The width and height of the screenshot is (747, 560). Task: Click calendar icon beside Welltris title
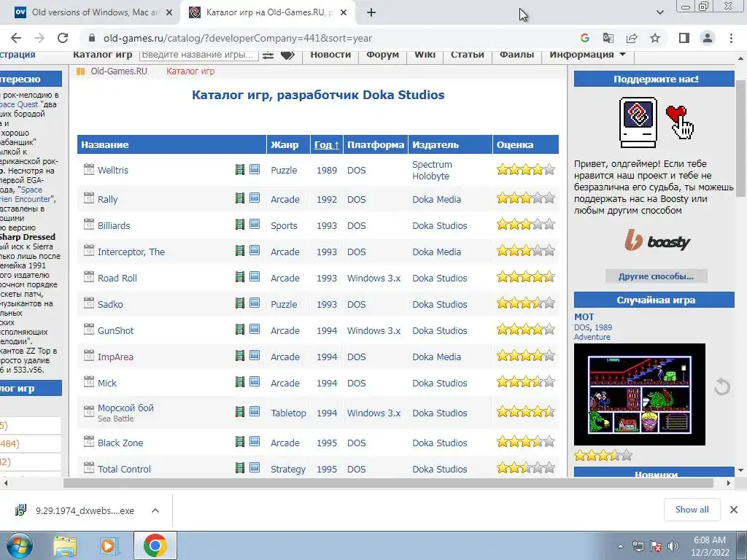(x=88, y=169)
